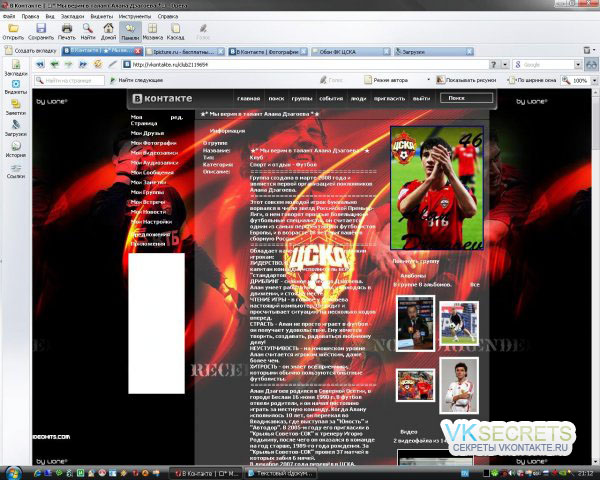Open the Справка menu
600x480 pixels.
168,16
